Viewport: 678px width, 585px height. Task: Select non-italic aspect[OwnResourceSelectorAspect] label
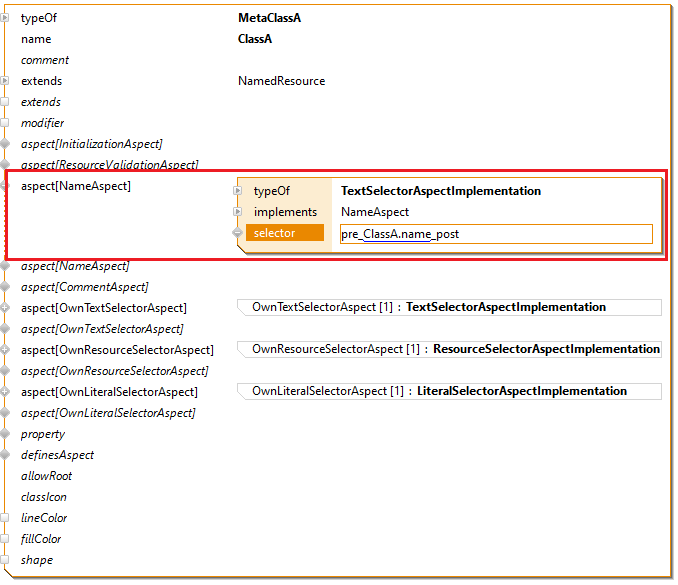coord(118,350)
